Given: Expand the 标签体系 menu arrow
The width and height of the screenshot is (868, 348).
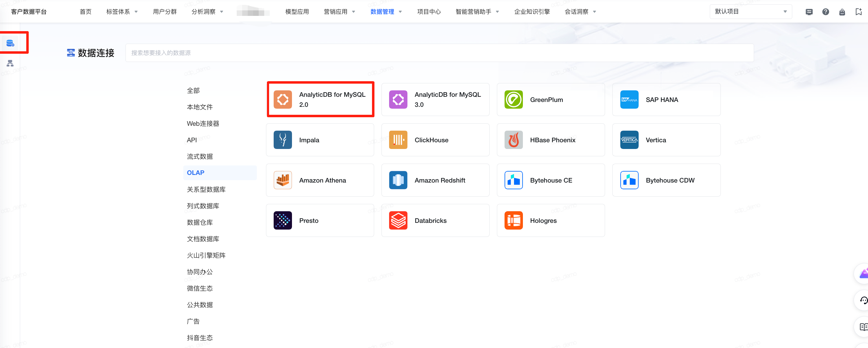Looking at the screenshot, I should (136, 12).
